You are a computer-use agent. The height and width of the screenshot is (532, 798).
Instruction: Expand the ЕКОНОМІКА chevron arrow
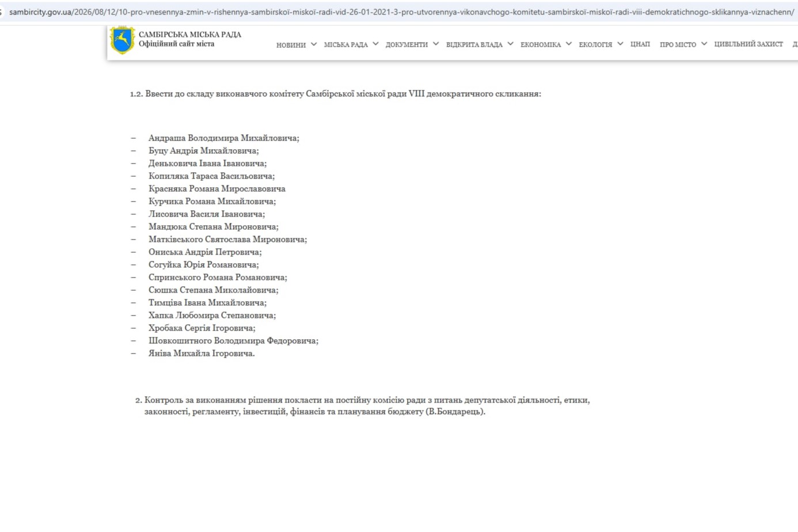click(x=569, y=44)
